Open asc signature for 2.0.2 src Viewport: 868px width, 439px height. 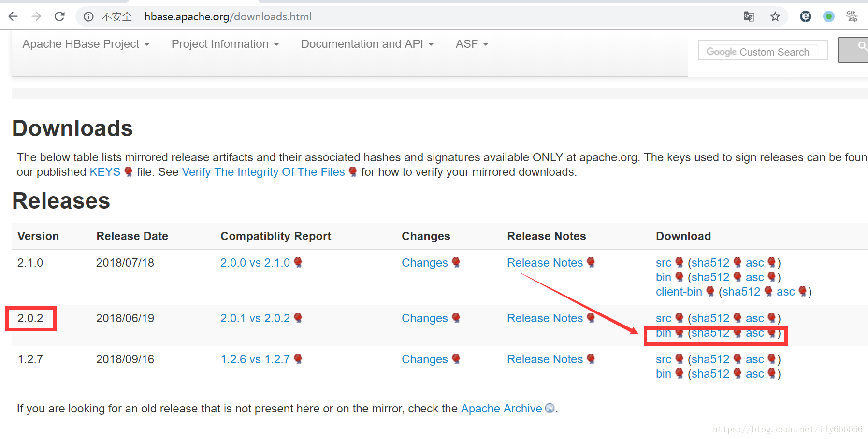[x=755, y=318]
